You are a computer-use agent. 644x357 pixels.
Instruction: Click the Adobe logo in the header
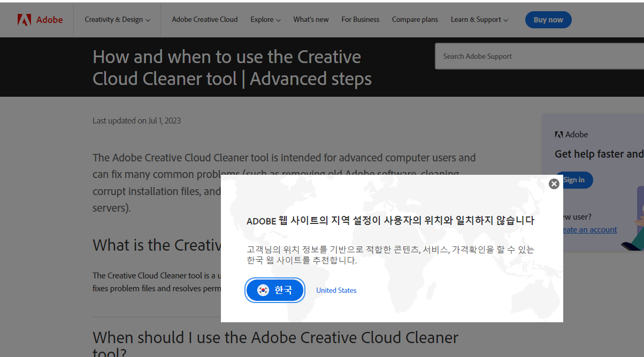point(40,20)
